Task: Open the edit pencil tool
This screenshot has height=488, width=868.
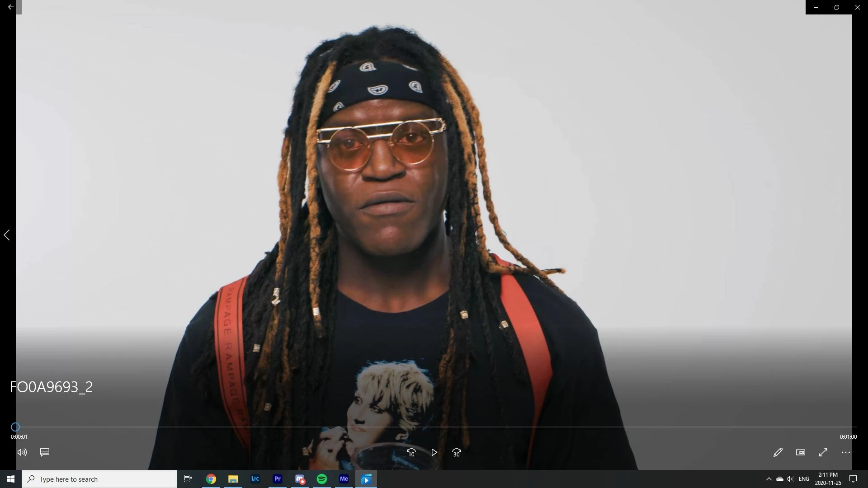Action: click(778, 452)
